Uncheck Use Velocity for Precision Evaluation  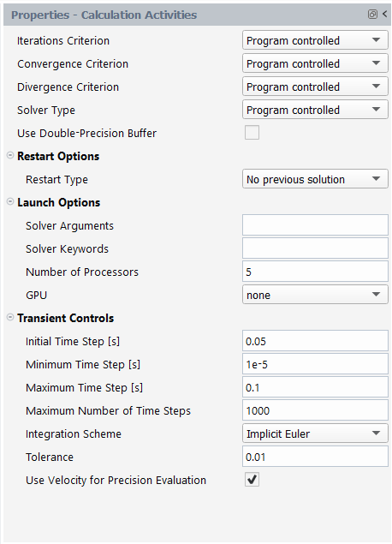tap(252, 480)
